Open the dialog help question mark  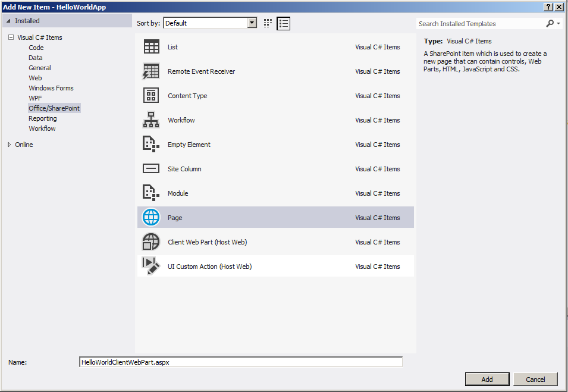pos(548,7)
